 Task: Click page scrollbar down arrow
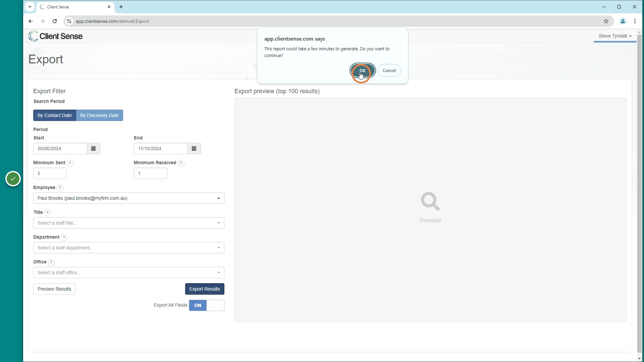[x=639, y=359]
